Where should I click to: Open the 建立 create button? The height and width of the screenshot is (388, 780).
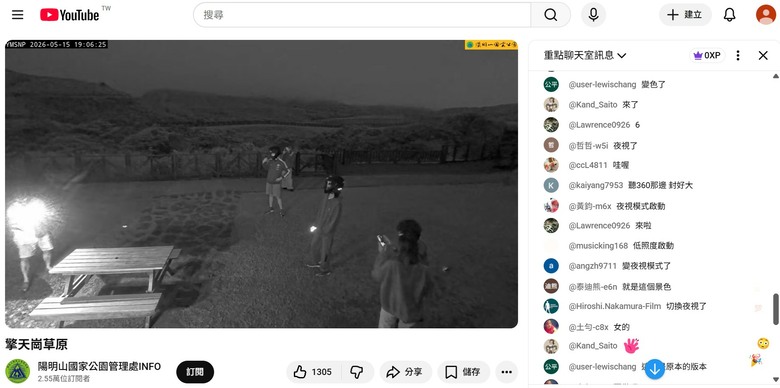[x=685, y=15]
